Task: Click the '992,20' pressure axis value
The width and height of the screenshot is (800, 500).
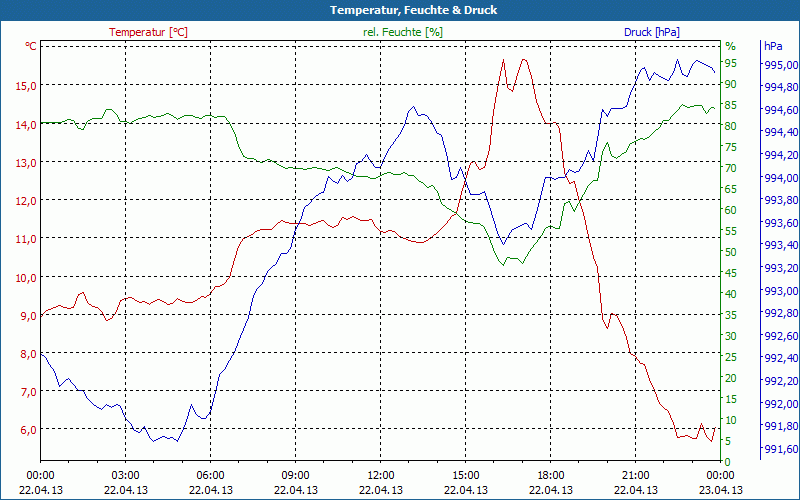Action: point(781,381)
